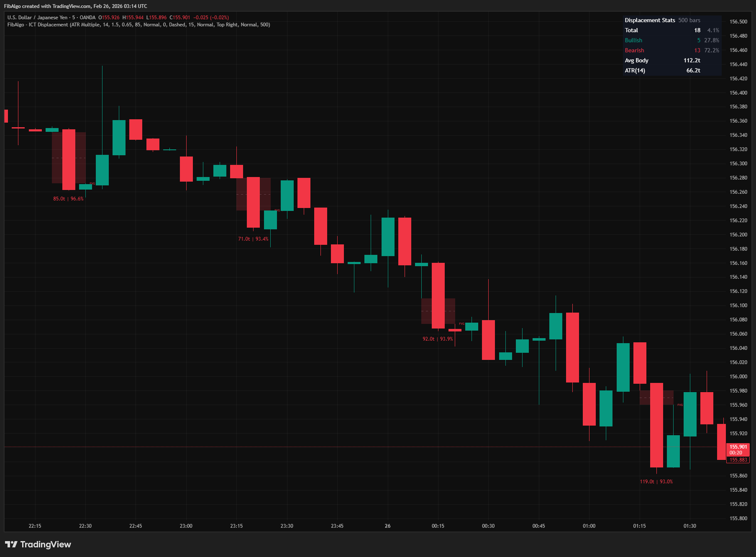Screen dimensions: 756x557
Task: Click the Displacement Stats panel header
Action: coord(649,20)
